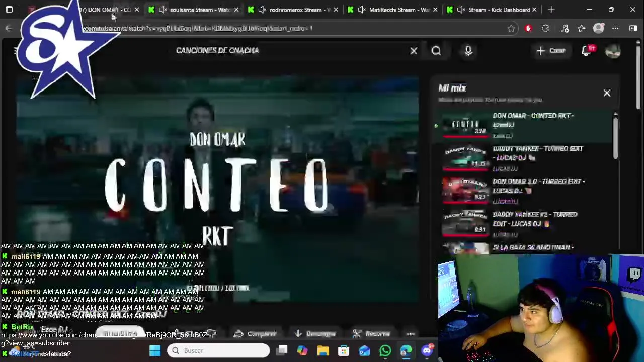Click the Descargar download button
This screenshot has width=644, height=362.
pyautogui.click(x=315, y=334)
